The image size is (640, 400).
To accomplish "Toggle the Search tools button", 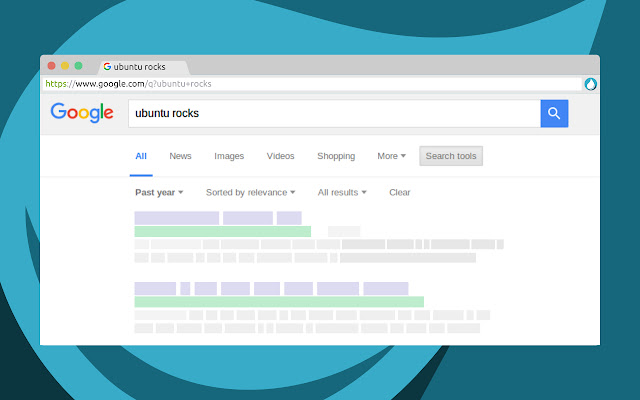I will point(451,156).
